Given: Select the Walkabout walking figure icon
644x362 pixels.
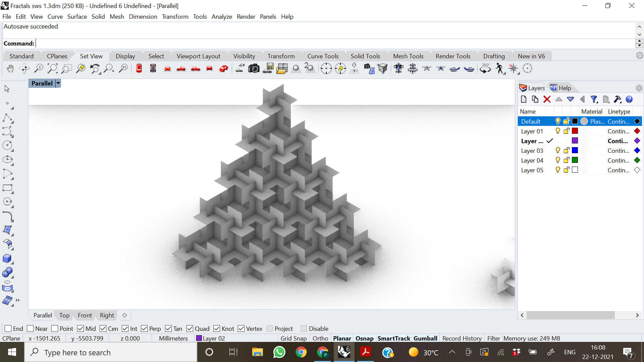Looking at the screenshot, I should click(499, 69).
